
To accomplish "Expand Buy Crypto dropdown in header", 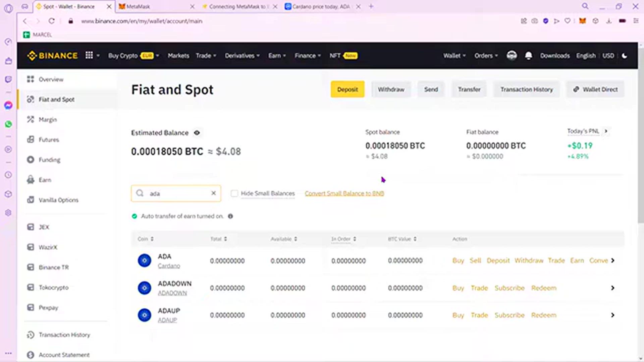I will click(133, 56).
